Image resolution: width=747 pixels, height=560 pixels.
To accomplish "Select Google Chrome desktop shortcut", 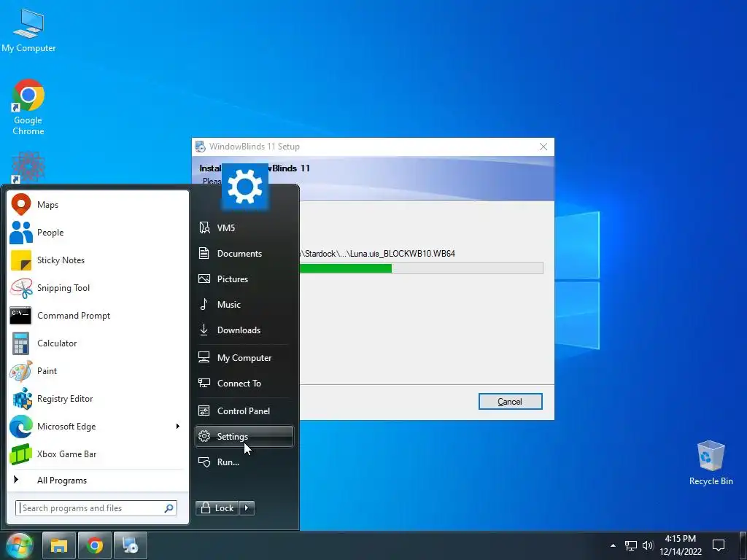I will click(28, 108).
